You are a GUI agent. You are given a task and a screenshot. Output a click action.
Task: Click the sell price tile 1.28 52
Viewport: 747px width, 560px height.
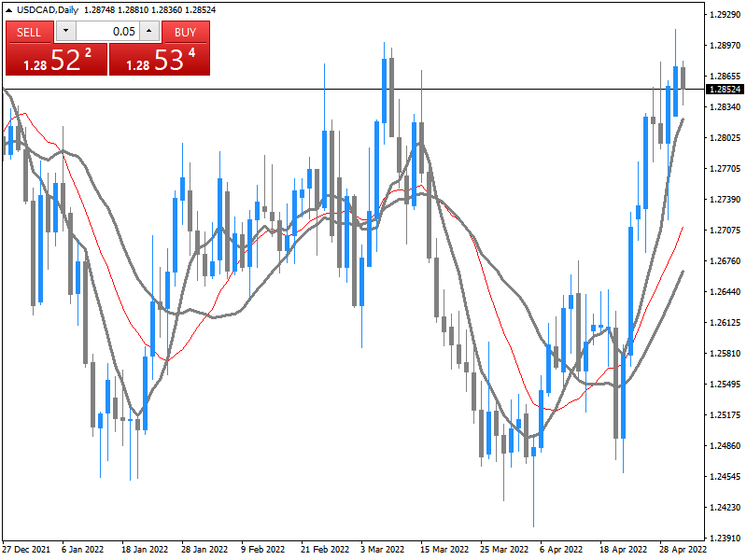[x=56, y=60]
